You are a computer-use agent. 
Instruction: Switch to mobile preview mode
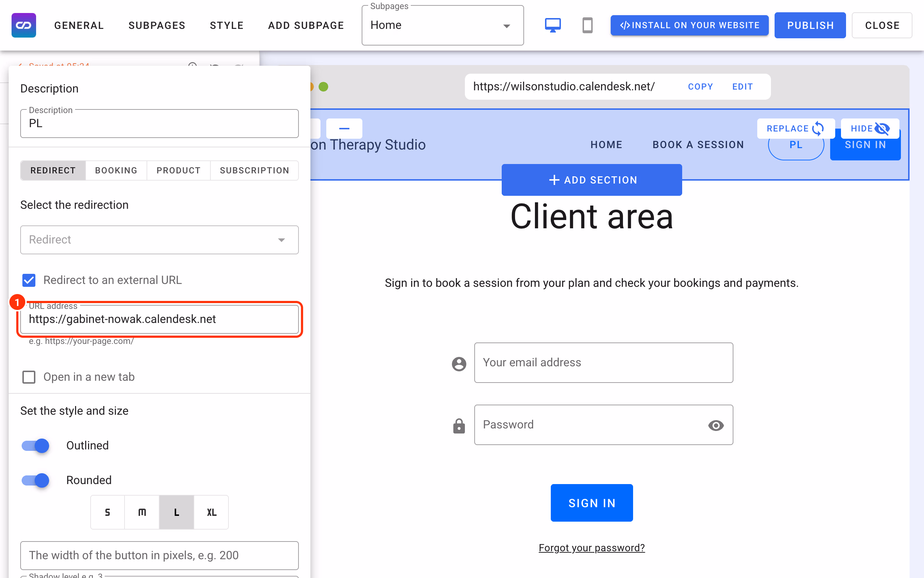coord(587,25)
